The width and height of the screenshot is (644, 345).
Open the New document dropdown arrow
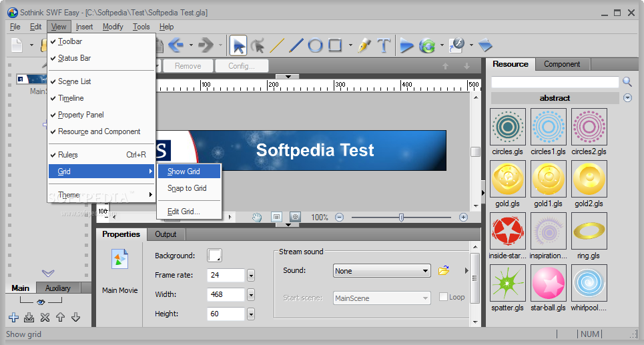31,45
